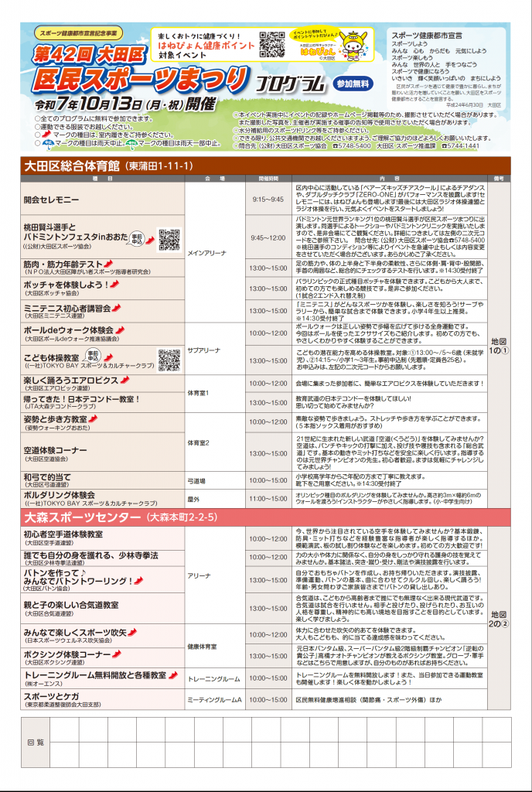
Task: Click the スポーツ健康都市宣言記念事業 yellow label
Action: (x=79, y=32)
